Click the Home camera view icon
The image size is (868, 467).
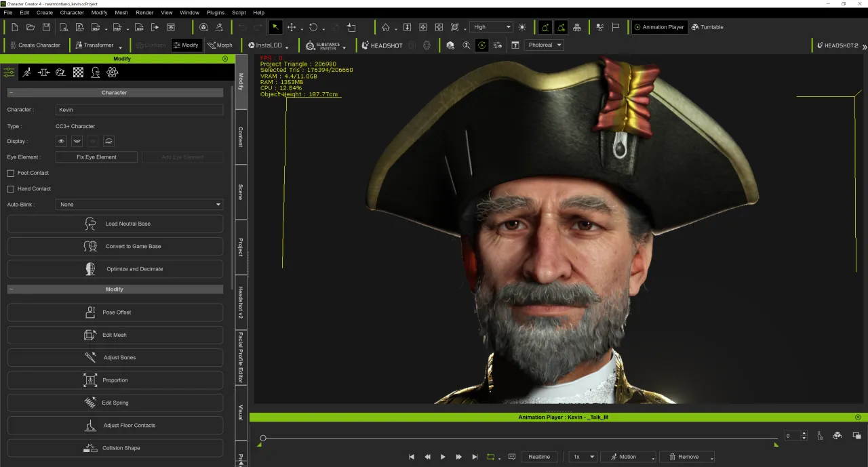point(385,27)
